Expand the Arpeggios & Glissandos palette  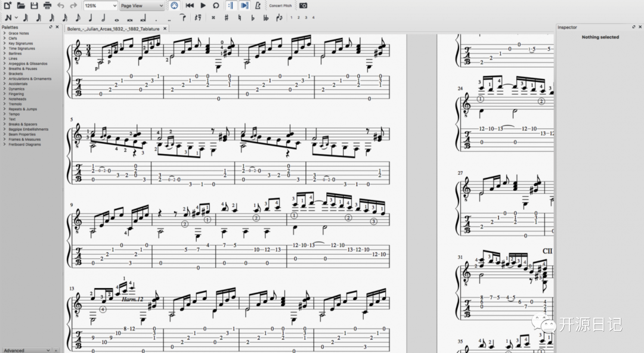click(x=5, y=64)
